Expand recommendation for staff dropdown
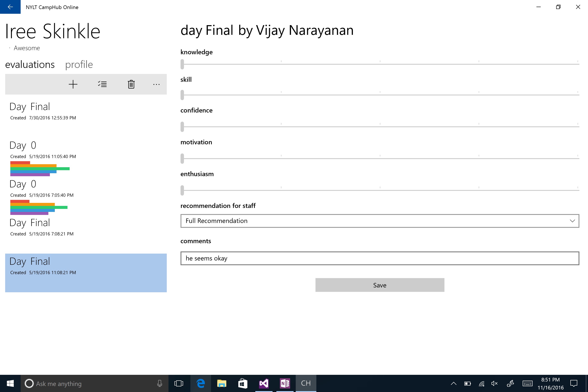Image resolution: width=588 pixels, height=392 pixels. point(380,221)
